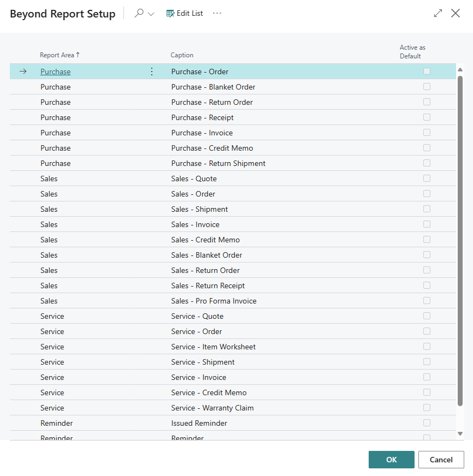This screenshot has width=473, height=476.
Task: Open the Purchase report area link
Action: (x=55, y=72)
